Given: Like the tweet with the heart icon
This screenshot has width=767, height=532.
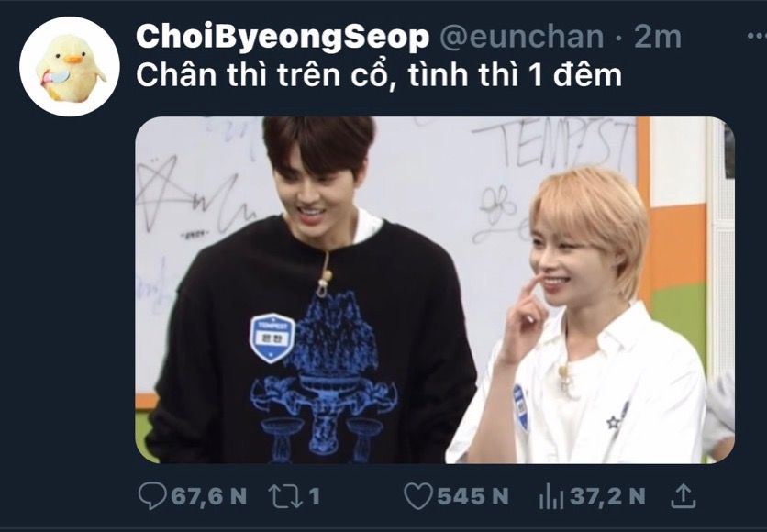Looking at the screenshot, I should [418, 496].
